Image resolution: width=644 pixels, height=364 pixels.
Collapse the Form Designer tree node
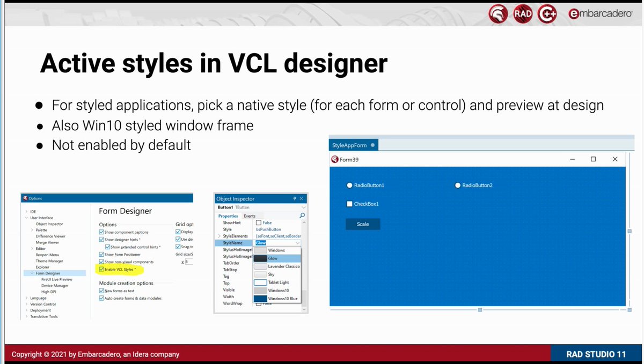(32, 273)
